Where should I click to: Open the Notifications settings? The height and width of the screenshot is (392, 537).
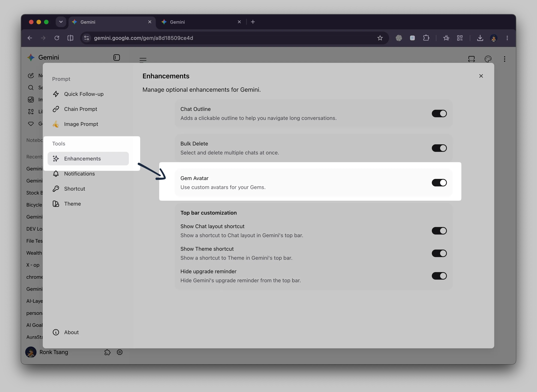pyautogui.click(x=88, y=174)
